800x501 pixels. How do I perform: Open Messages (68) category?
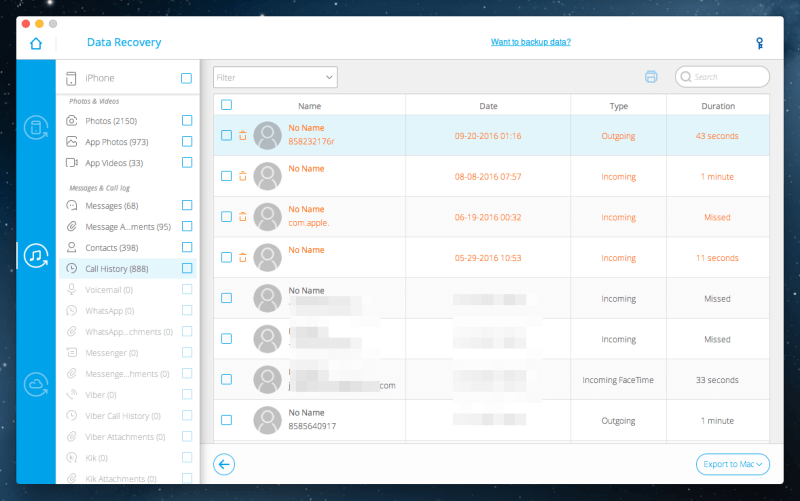click(111, 205)
